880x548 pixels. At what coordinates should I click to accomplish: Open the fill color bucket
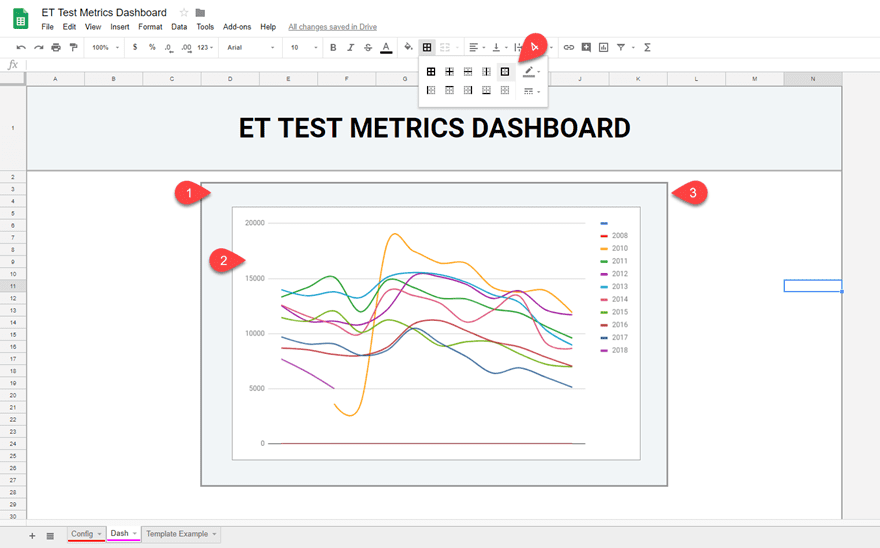(x=409, y=47)
